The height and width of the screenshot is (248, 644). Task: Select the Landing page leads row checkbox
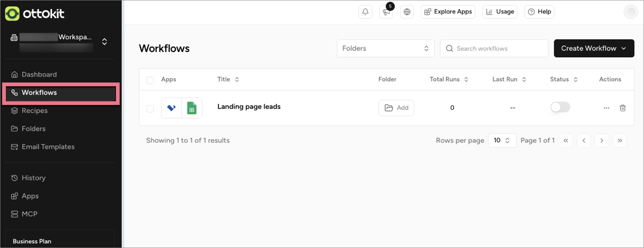pyautogui.click(x=150, y=108)
